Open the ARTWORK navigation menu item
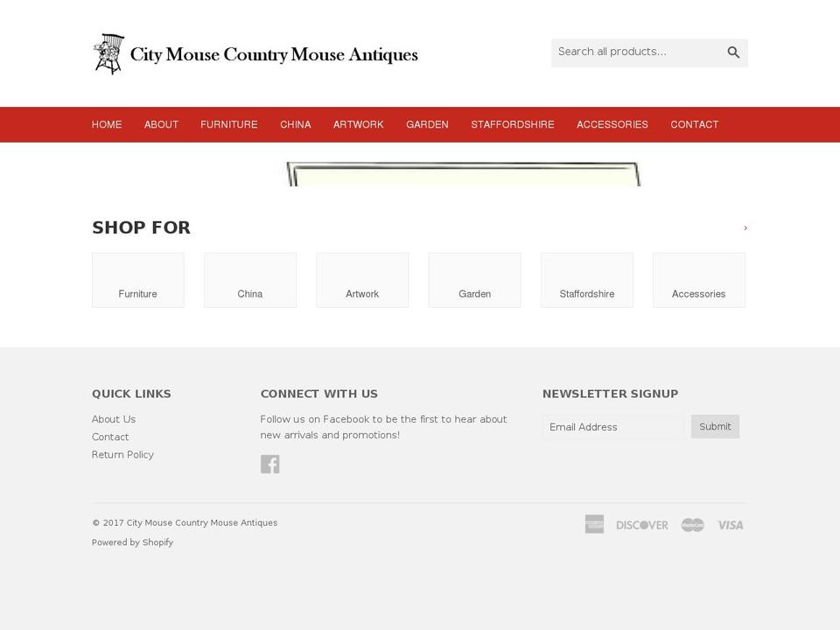 pyautogui.click(x=359, y=124)
